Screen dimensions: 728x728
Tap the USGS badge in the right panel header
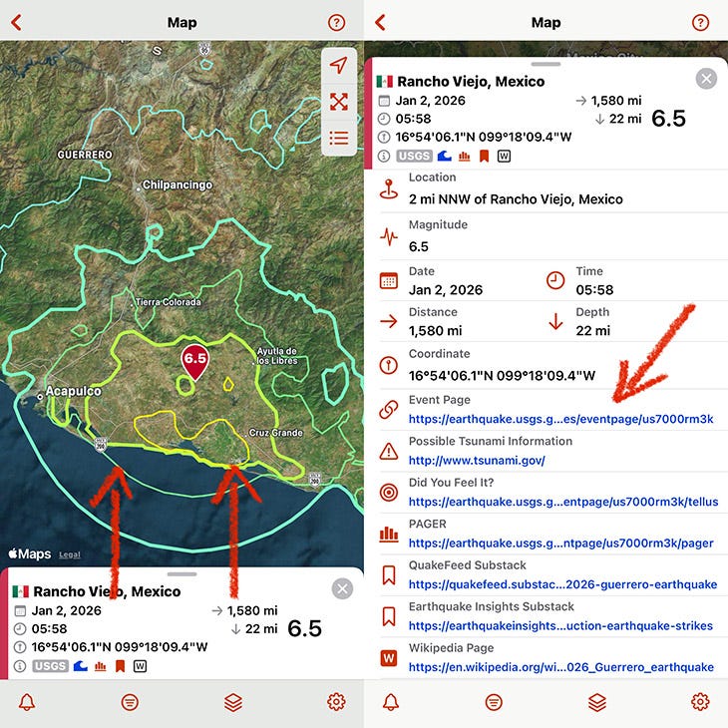pos(414,156)
